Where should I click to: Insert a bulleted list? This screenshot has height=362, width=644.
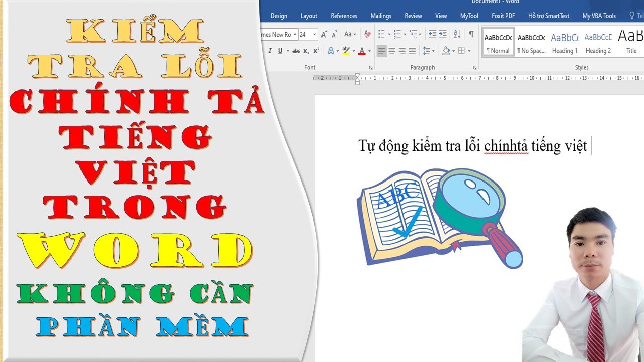[381, 34]
